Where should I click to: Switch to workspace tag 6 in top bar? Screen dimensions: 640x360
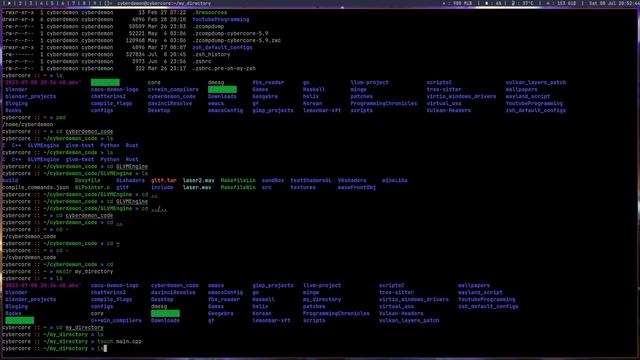(x=62, y=3)
